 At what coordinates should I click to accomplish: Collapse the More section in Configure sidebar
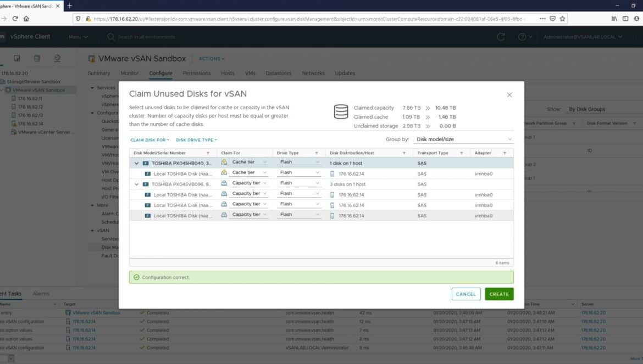tap(92, 205)
